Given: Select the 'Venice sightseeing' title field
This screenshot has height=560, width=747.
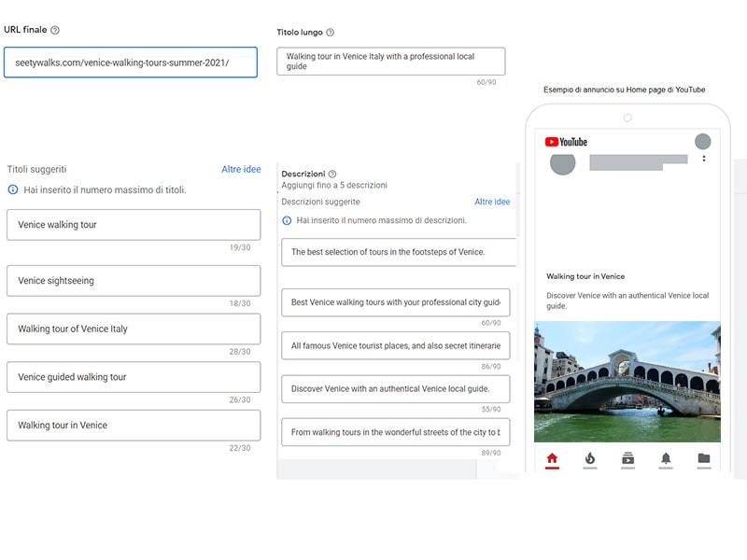Looking at the screenshot, I should [134, 281].
